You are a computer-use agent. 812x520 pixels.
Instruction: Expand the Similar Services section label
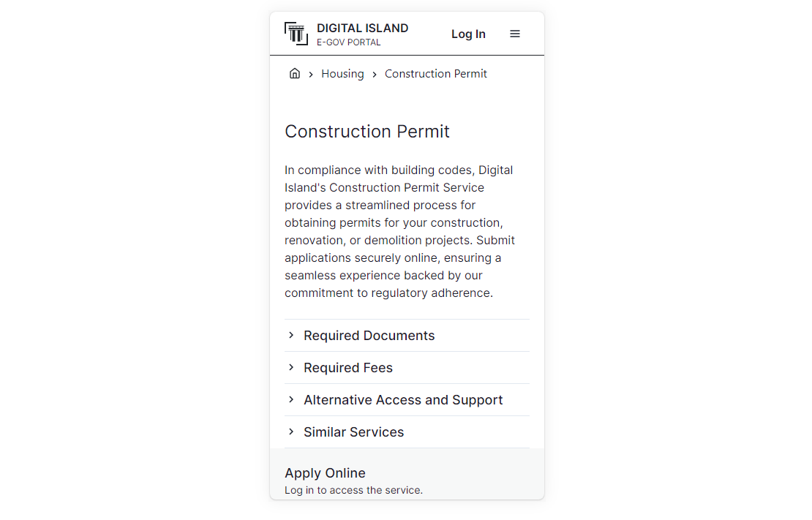tap(353, 432)
